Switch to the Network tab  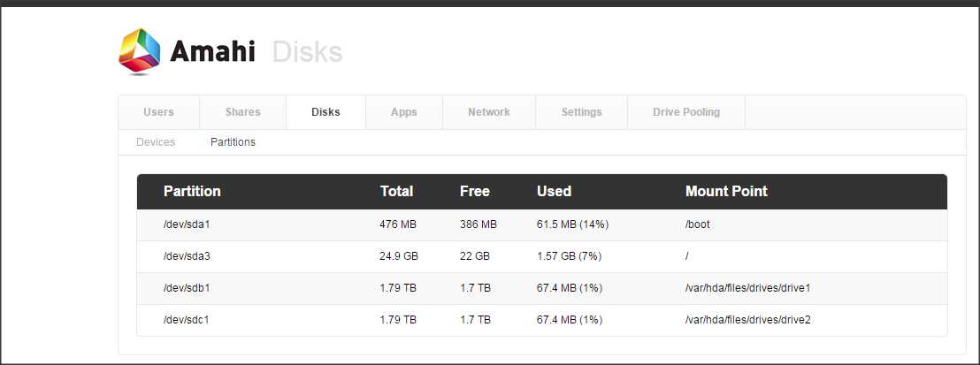[489, 112]
